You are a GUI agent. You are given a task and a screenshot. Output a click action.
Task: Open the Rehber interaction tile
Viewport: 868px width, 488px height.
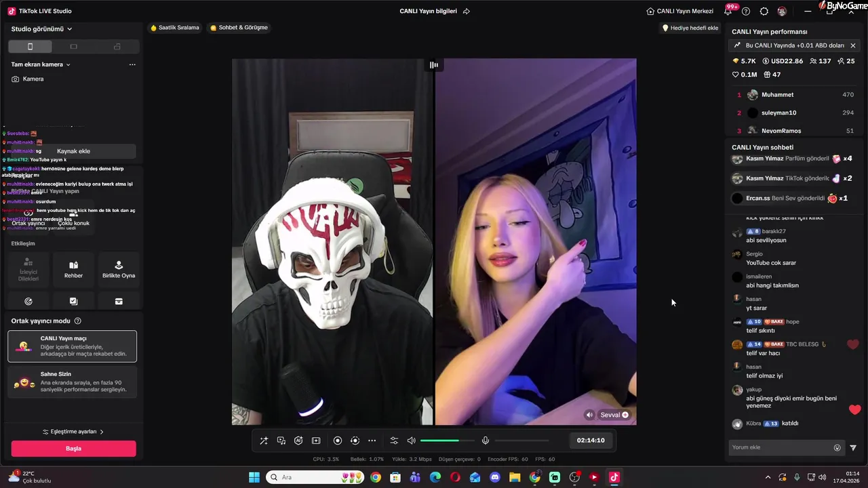73,270
